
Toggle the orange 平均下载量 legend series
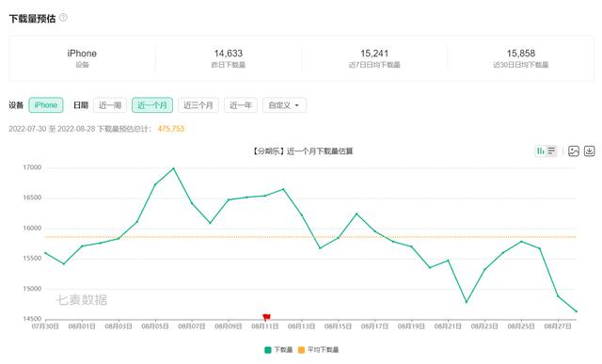click(x=319, y=350)
